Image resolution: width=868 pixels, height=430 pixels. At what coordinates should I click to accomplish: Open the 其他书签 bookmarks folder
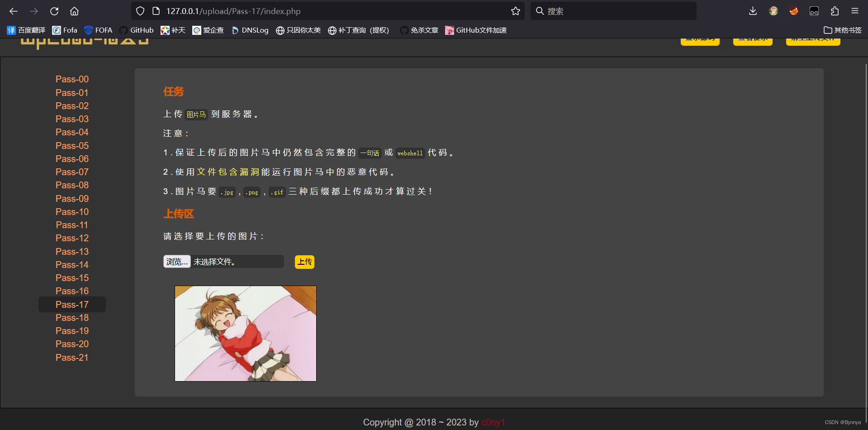843,30
